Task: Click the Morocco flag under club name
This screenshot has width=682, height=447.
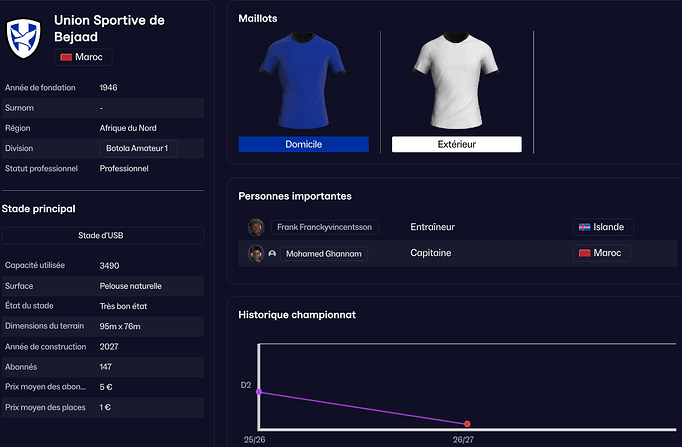Action: click(66, 57)
